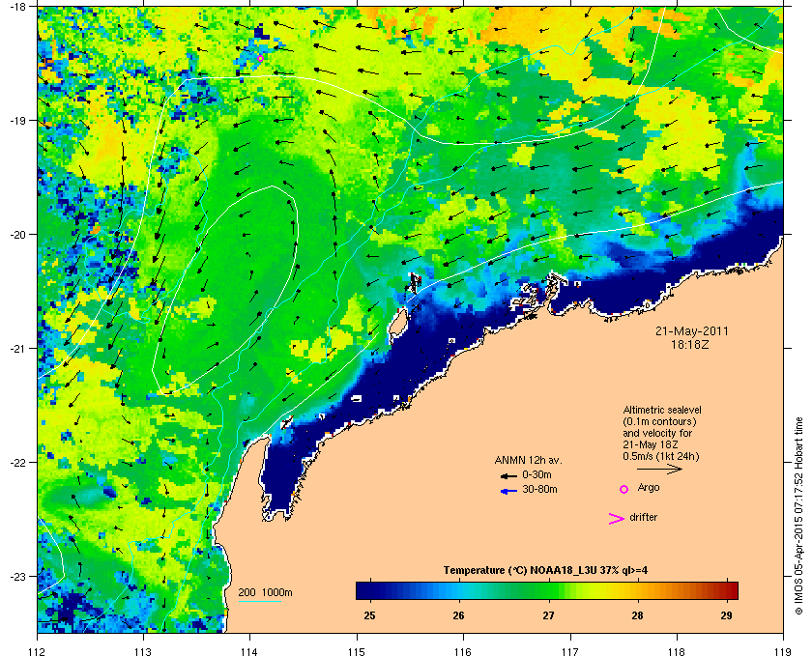Click the longitude axis label 118

pos(677,652)
